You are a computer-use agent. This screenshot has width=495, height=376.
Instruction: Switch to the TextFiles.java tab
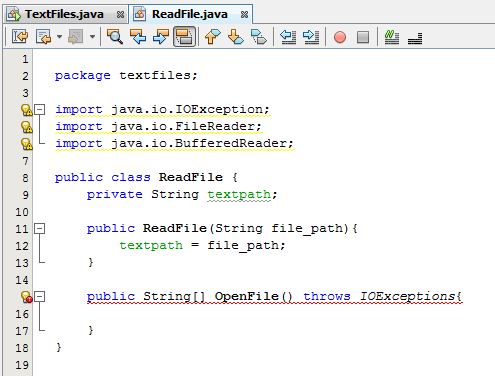click(x=65, y=14)
